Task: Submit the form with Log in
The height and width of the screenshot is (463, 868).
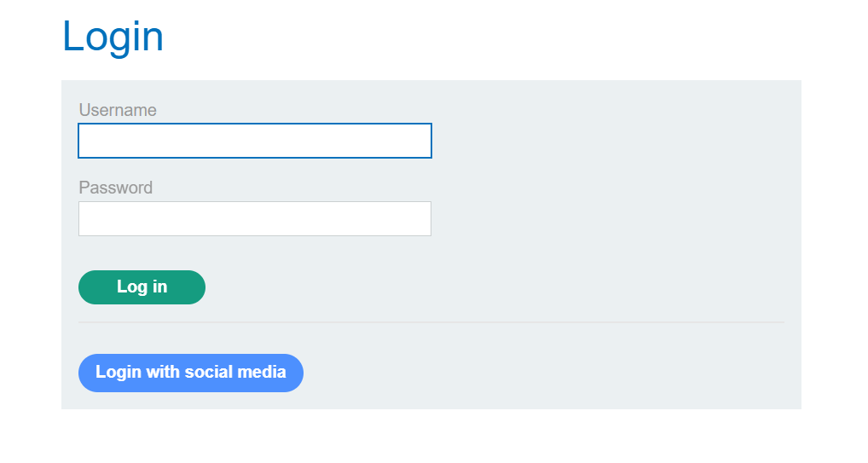Action: 142,287
